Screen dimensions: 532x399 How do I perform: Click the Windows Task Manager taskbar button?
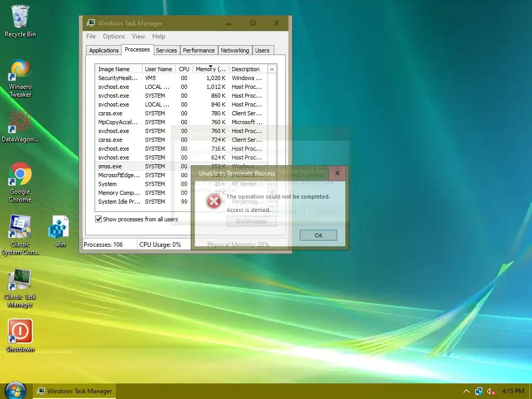click(x=74, y=391)
